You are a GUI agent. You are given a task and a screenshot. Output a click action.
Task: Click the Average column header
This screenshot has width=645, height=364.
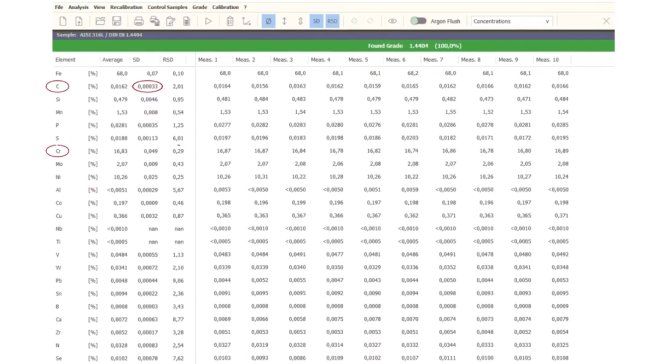(112, 60)
